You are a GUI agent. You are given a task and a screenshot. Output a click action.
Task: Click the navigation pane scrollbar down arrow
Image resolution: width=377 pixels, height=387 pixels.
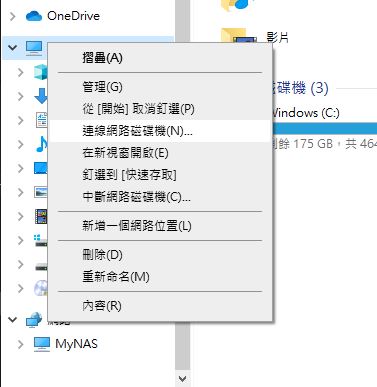click(182, 379)
